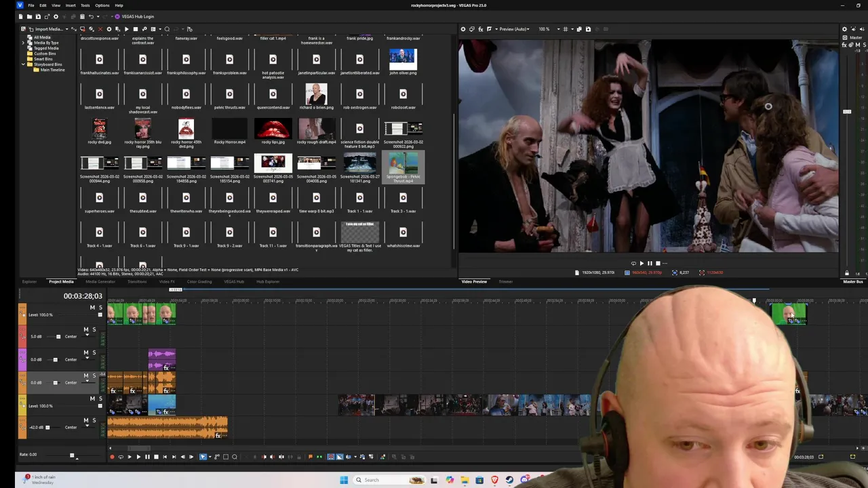This screenshot has width=868, height=488.
Task: Save preview snapshot to file
Action: (588, 29)
